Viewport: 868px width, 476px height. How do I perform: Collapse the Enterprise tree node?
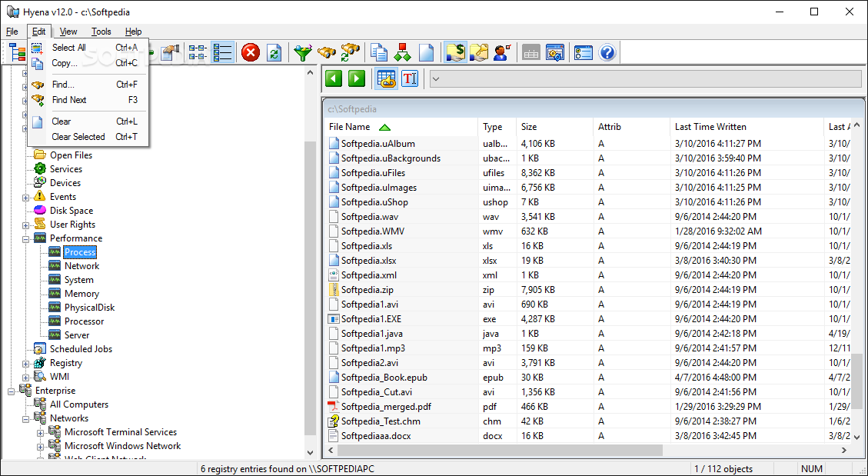pyautogui.click(x=11, y=391)
